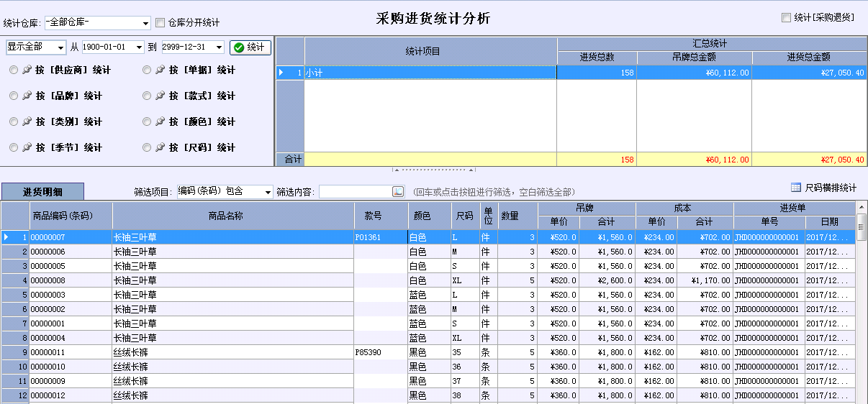Click barcode cell 00000003
Screen dimensions: 868x404
[71, 295]
